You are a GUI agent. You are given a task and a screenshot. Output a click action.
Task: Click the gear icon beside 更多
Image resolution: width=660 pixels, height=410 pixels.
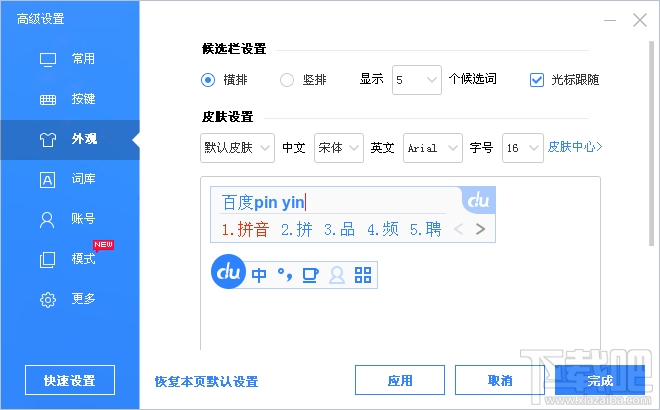click(48, 300)
